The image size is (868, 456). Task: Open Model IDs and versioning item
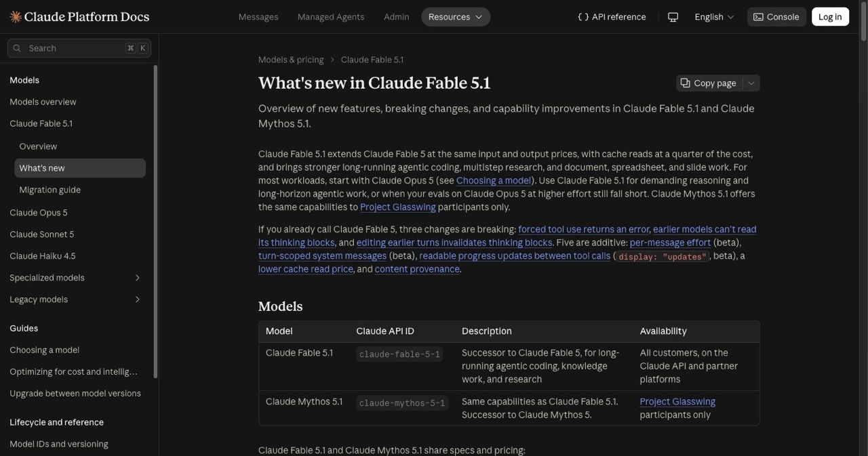59,444
